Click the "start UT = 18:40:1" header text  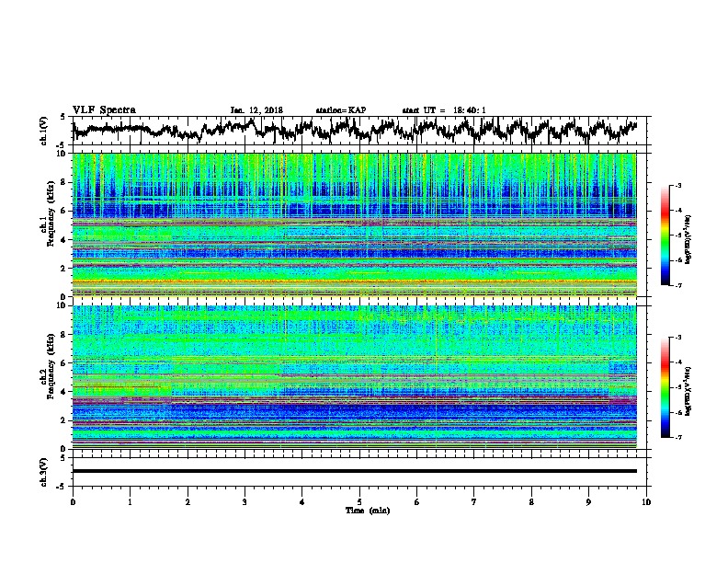tap(444, 110)
